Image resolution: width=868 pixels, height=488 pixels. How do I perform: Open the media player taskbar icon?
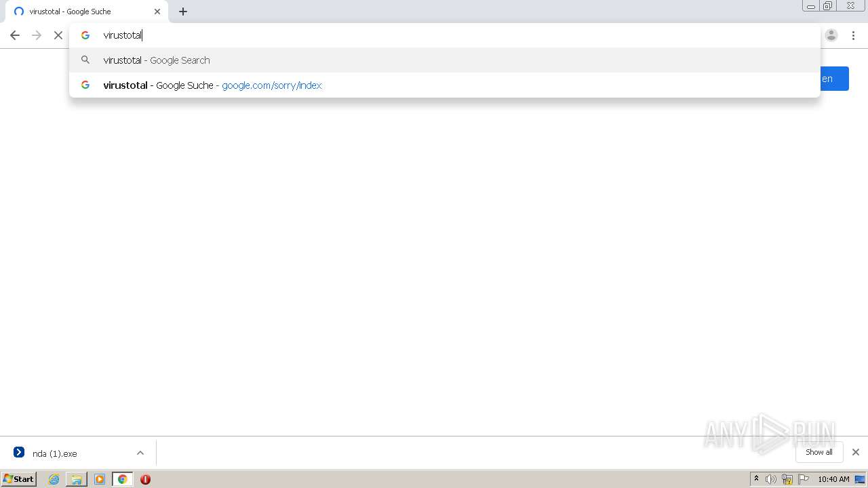[100, 479]
